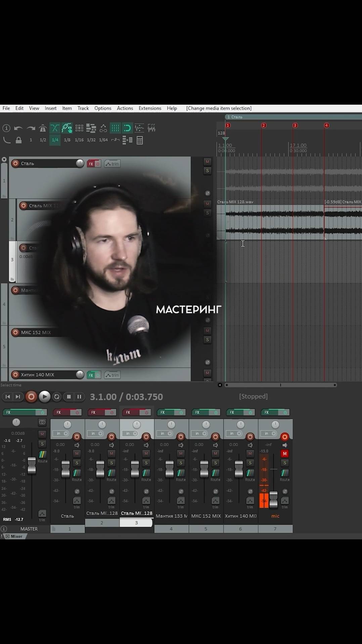Open the Track menu
The width and height of the screenshot is (362, 644).
pyautogui.click(x=83, y=108)
